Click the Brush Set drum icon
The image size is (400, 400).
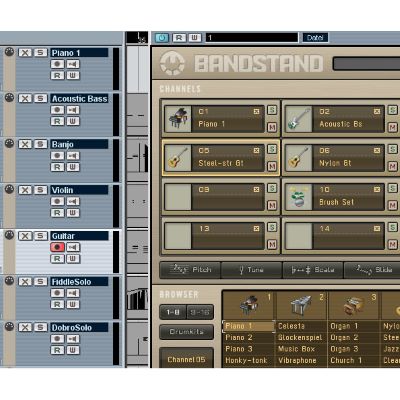(299, 197)
